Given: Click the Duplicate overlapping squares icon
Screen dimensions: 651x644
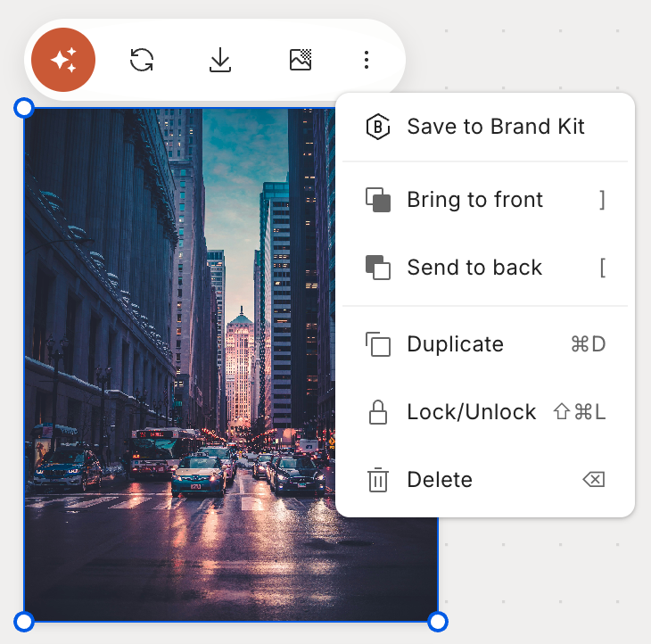Looking at the screenshot, I should point(378,344).
